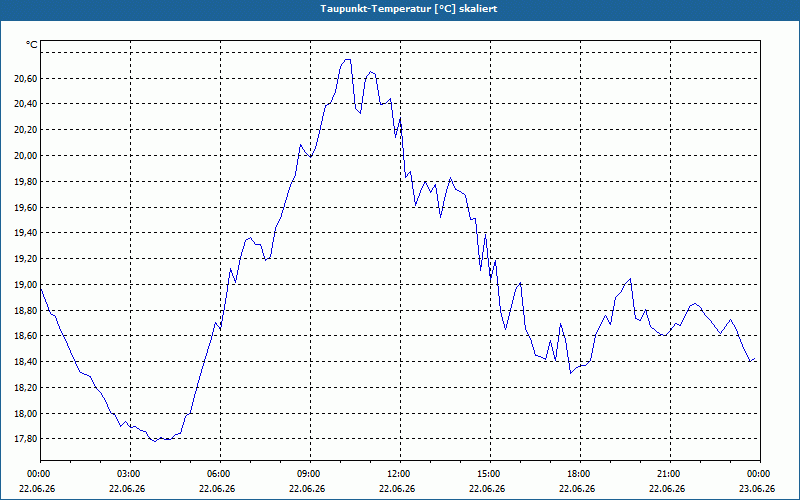
Task: Click the 12:00 time axis label
Action: tap(401, 474)
